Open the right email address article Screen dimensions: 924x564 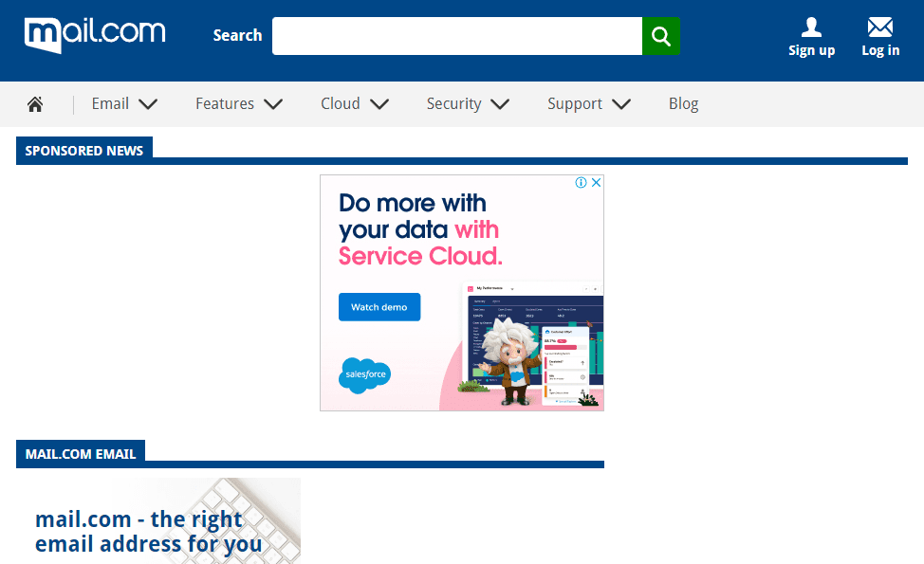149,532
